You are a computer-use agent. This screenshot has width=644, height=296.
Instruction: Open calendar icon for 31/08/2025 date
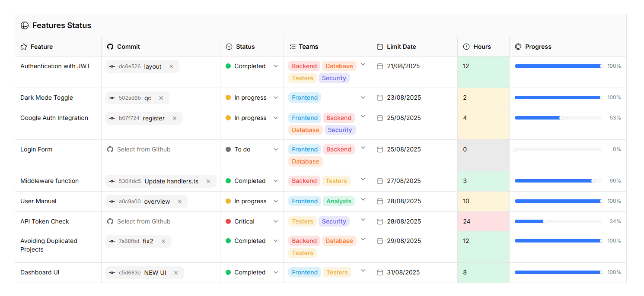tap(380, 272)
